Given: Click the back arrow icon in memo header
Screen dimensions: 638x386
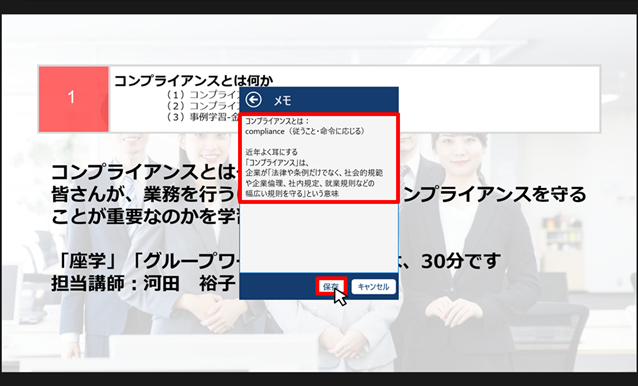Looking at the screenshot, I should point(253,100).
